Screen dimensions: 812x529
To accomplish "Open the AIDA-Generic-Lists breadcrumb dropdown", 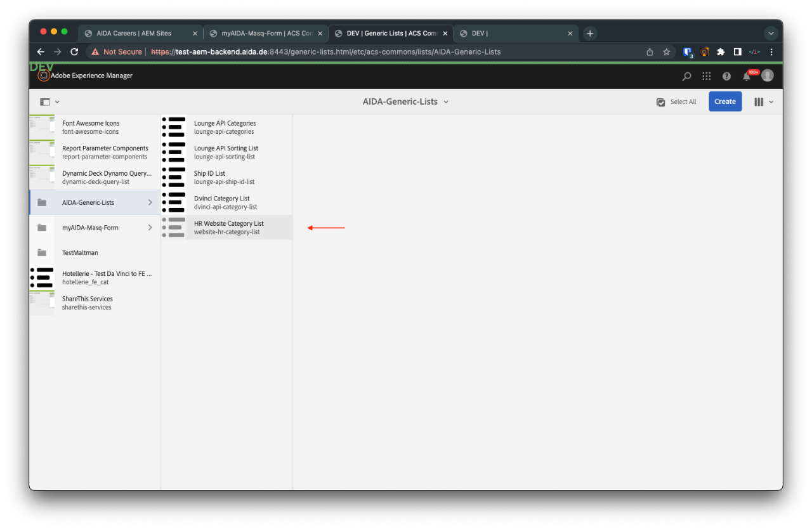I will (x=446, y=101).
